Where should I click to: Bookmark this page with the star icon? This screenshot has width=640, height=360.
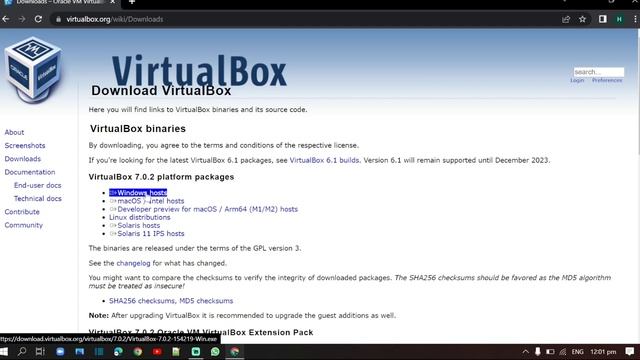point(582,19)
